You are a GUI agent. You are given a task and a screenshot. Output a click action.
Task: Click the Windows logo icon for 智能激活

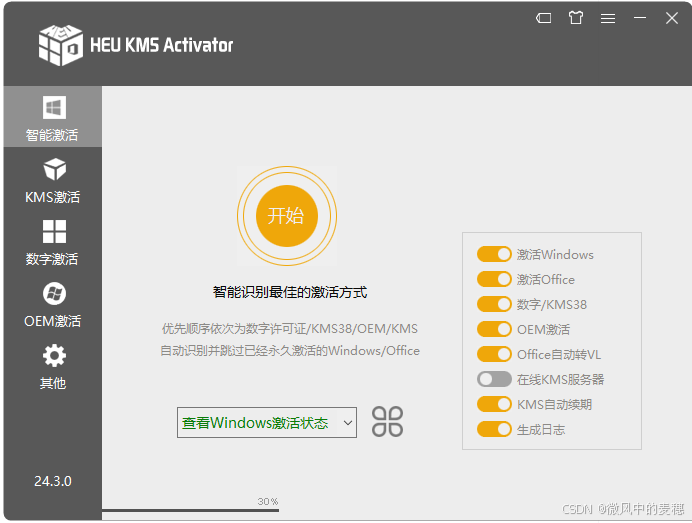click(x=54, y=107)
